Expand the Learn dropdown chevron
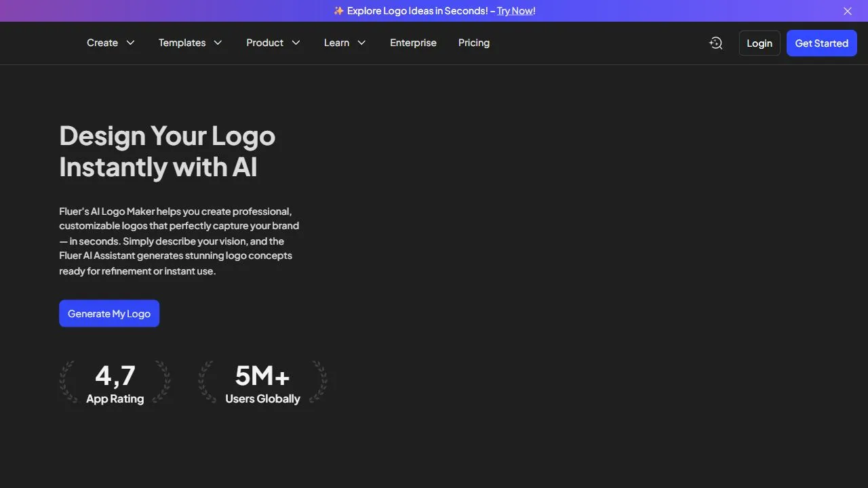 coord(361,43)
